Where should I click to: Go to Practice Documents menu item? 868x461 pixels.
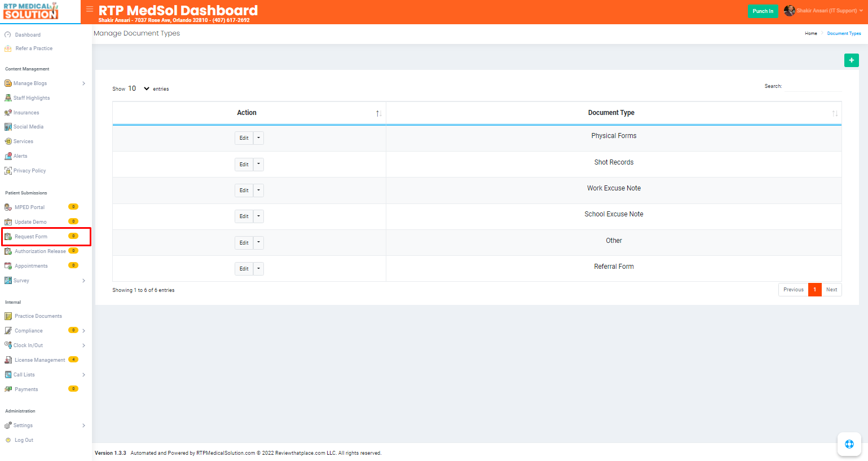point(38,316)
